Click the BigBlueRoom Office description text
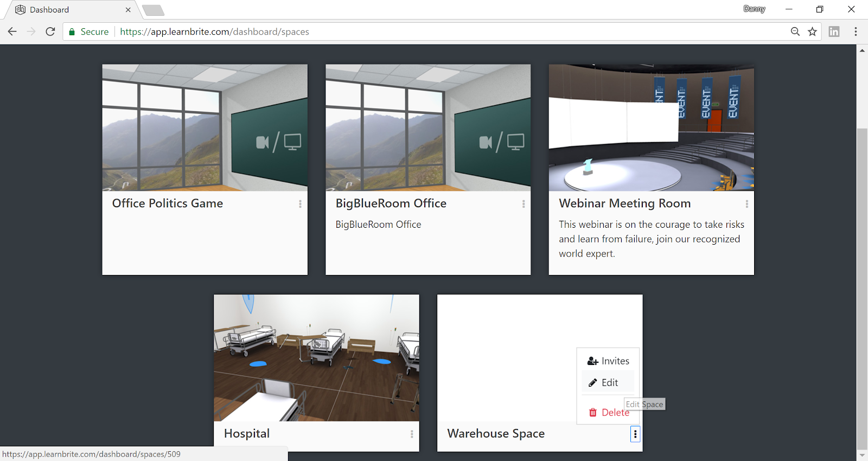 [378, 225]
